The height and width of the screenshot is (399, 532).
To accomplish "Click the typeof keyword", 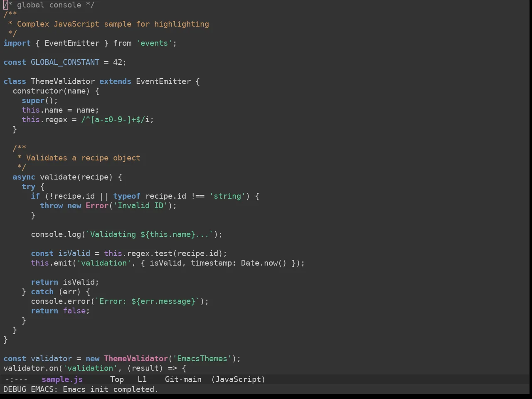I will [126, 196].
